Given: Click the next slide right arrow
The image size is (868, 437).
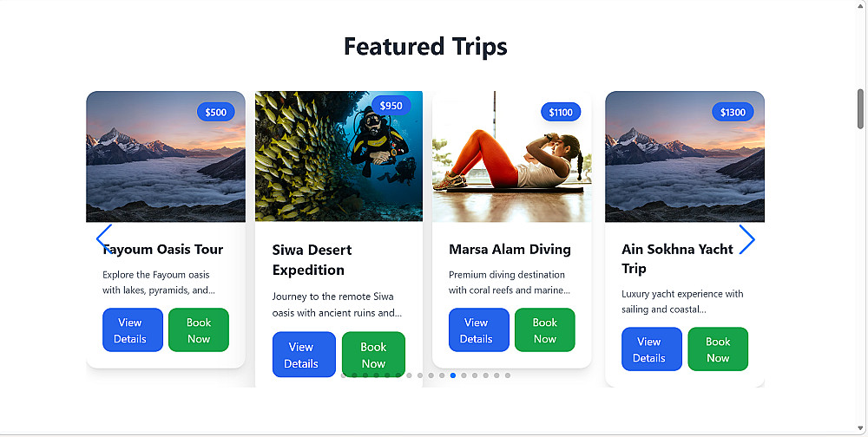Looking at the screenshot, I should pos(746,239).
